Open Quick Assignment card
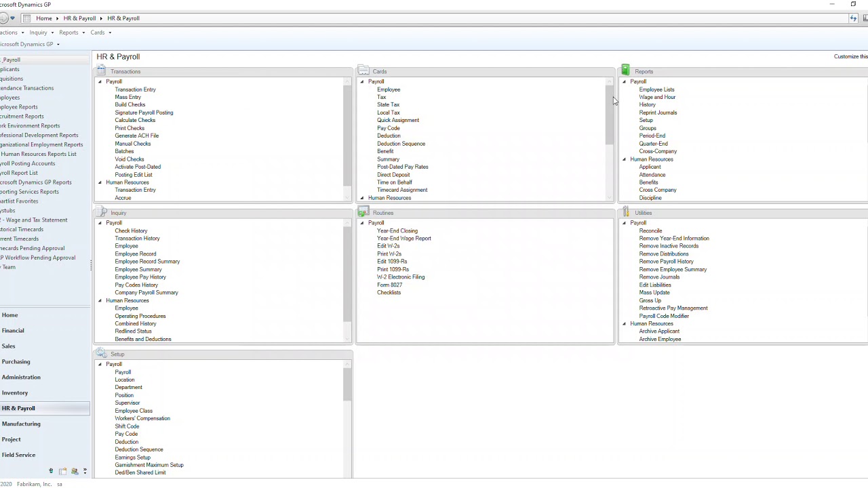The height and width of the screenshot is (488, 868). click(398, 121)
